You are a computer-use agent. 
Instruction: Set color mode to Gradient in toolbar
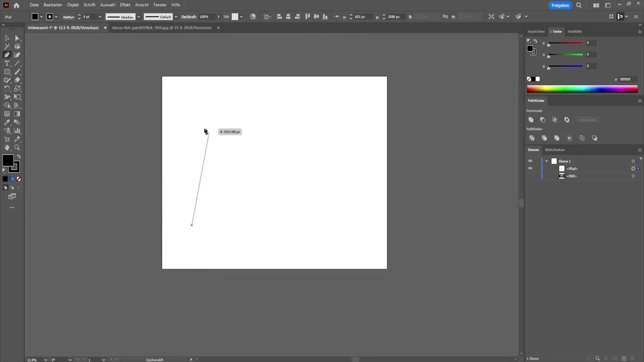coord(12,179)
